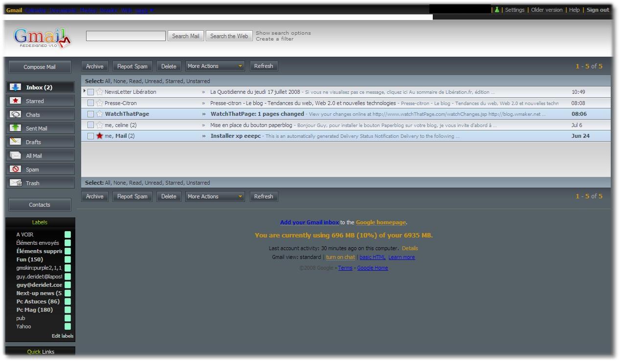Unstar the Installer xp eeepc message
Viewport: 622px width, 364px height.
point(100,136)
